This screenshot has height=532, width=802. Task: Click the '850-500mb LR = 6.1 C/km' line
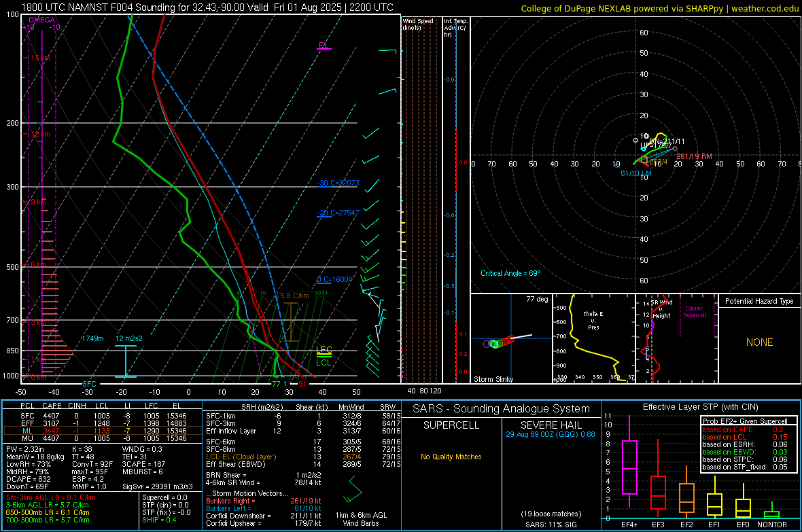pos(48,512)
